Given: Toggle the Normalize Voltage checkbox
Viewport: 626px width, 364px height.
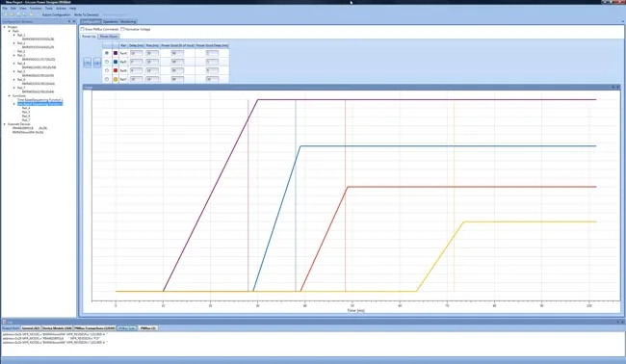Looking at the screenshot, I should [122, 29].
